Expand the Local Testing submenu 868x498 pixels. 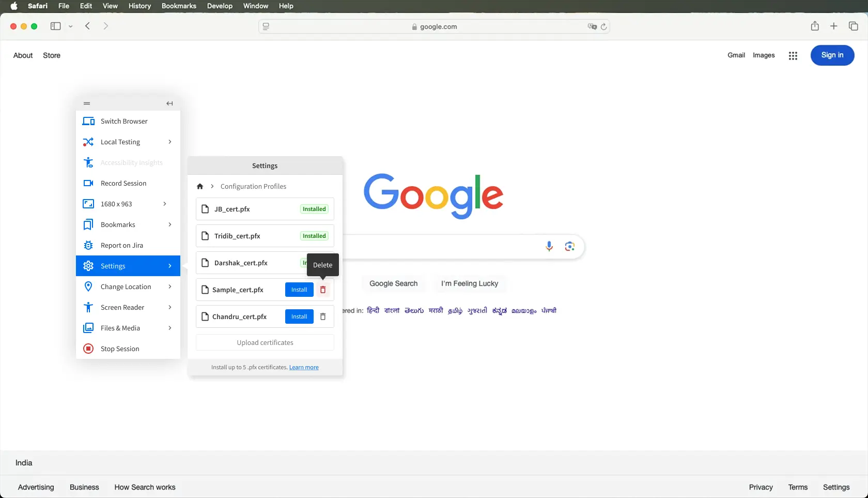coord(169,142)
